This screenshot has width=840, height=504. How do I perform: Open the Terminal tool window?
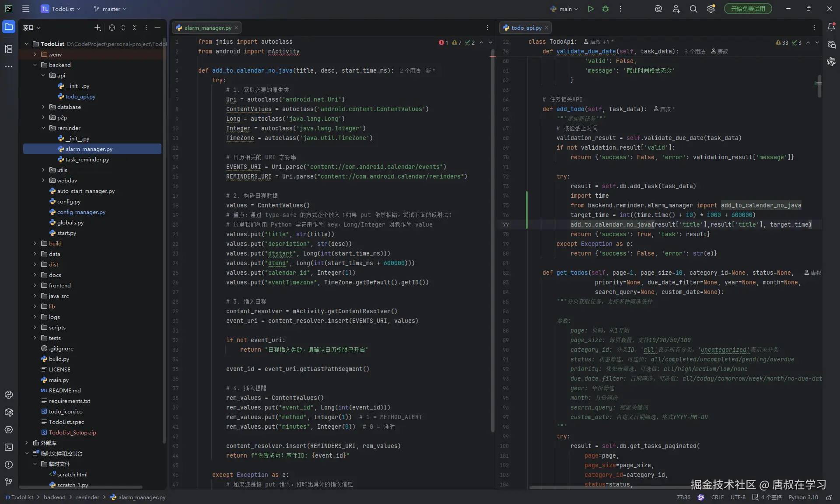point(9,447)
